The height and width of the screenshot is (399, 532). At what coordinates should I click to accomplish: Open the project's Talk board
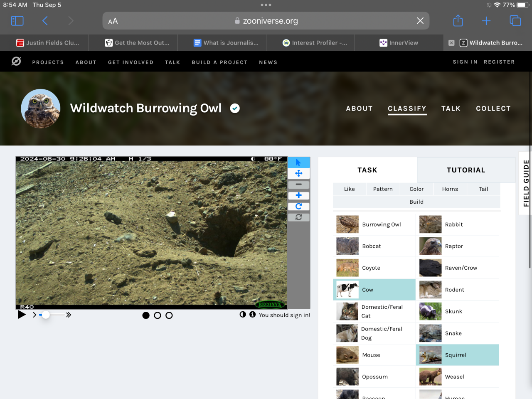pos(451,108)
